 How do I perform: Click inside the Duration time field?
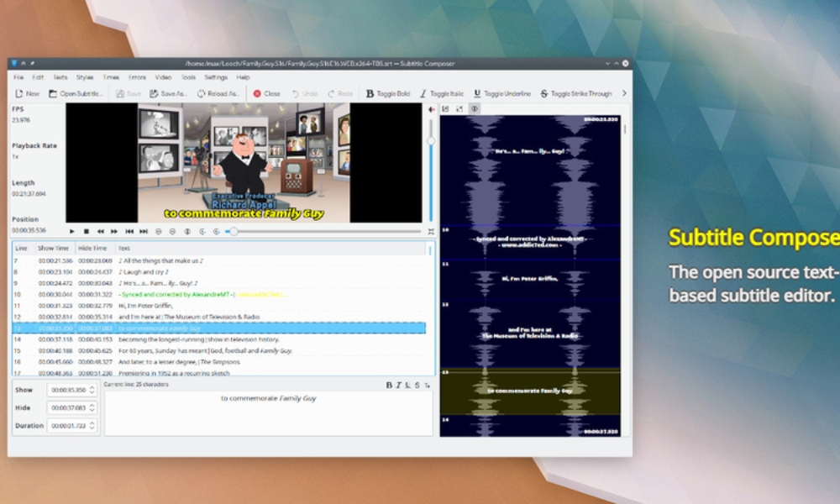coord(67,426)
